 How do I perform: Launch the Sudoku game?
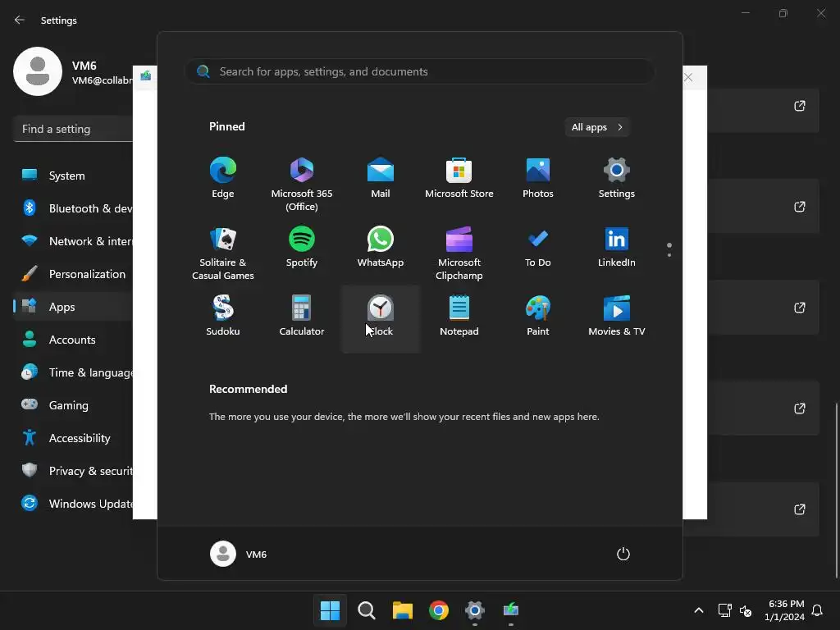[223, 316]
